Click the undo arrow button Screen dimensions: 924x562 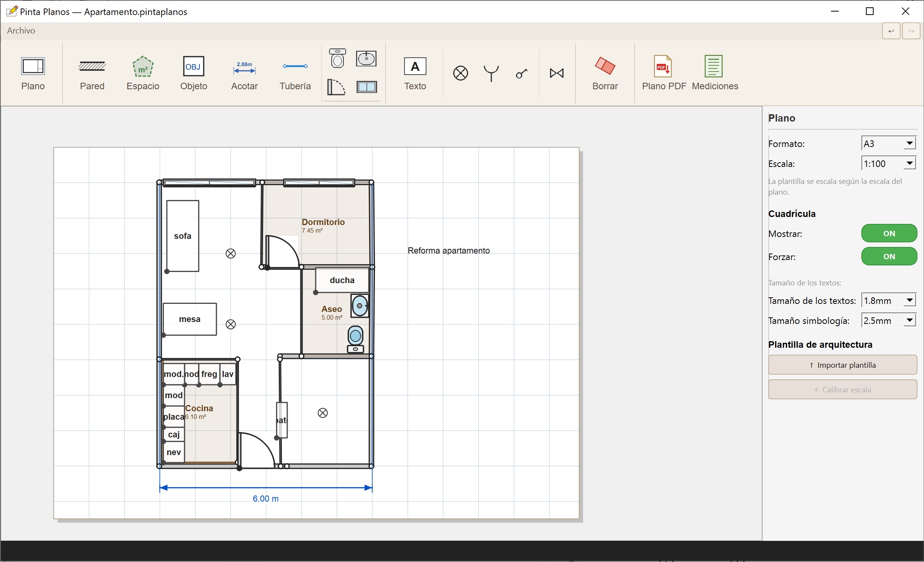pos(891,31)
